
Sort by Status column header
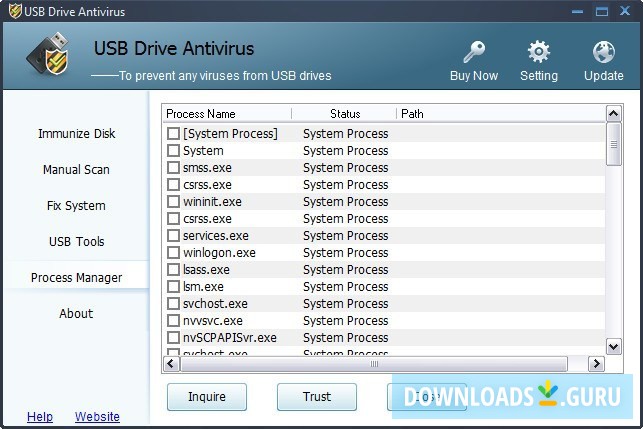[x=344, y=114]
